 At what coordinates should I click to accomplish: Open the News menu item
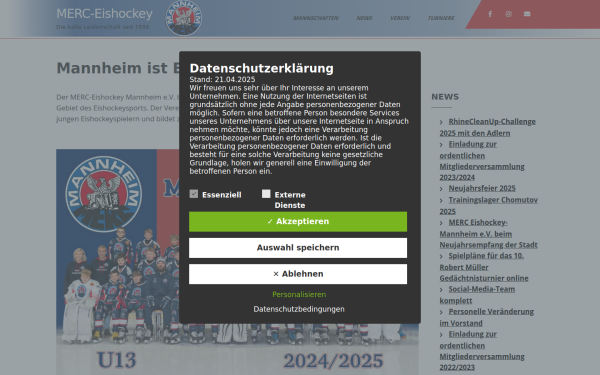(x=364, y=18)
